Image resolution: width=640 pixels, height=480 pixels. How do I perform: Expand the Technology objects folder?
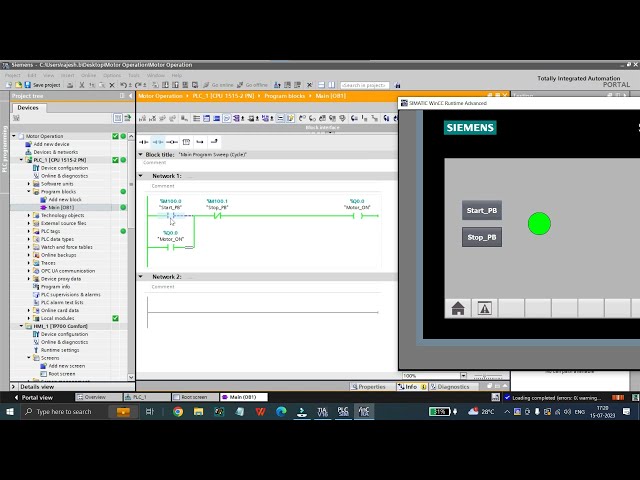(29, 215)
